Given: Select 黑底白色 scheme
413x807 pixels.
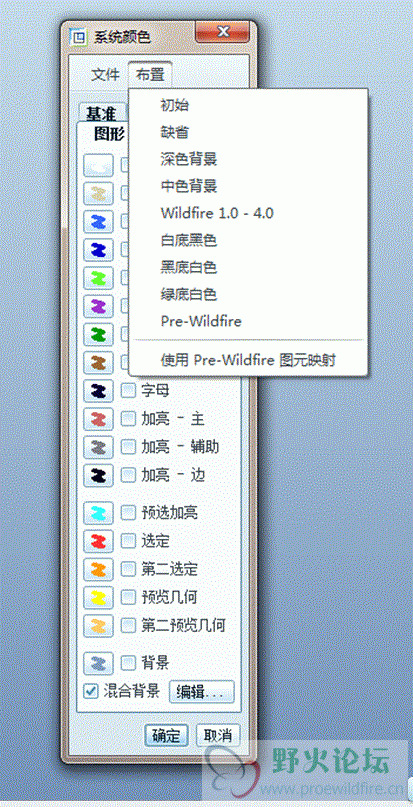Looking at the screenshot, I should pyautogui.click(x=248, y=267).
